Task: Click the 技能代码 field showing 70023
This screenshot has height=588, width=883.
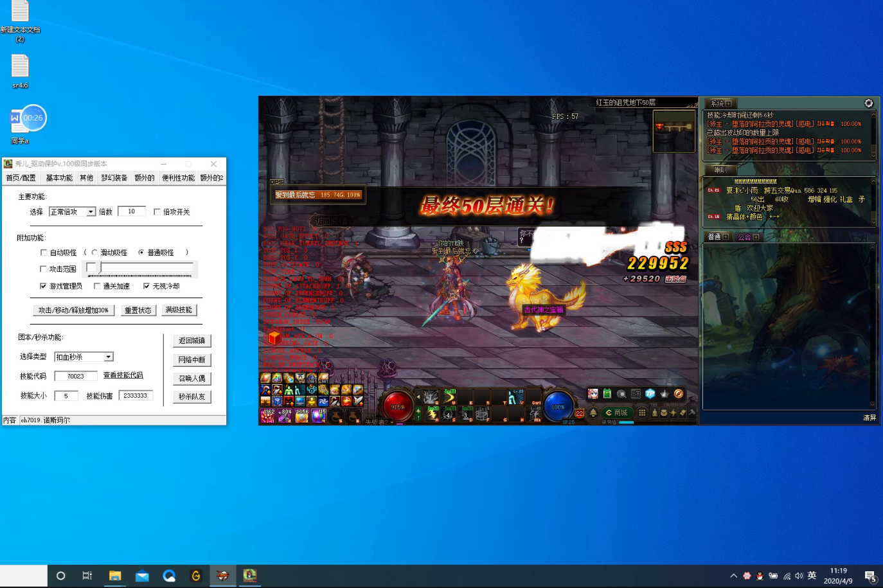Action: pos(76,376)
